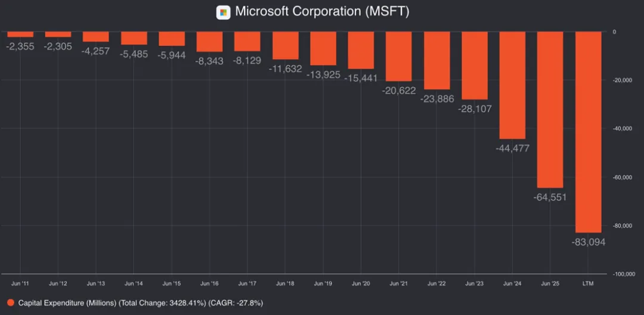The height and width of the screenshot is (315, 644).
Task: Click the Jun '11 x-axis label
Action: pyautogui.click(x=20, y=283)
